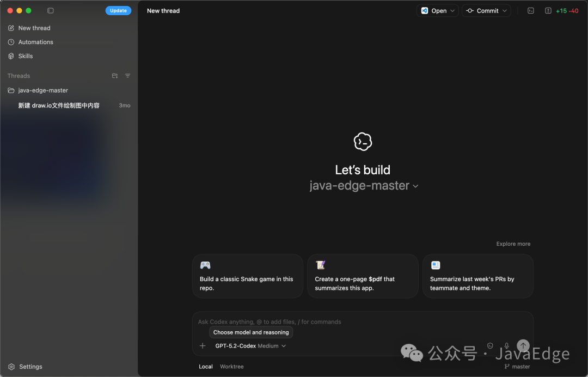This screenshot has width=588, height=377.
Task: Collapse the java-edge-master project folder
Action: point(43,90)
